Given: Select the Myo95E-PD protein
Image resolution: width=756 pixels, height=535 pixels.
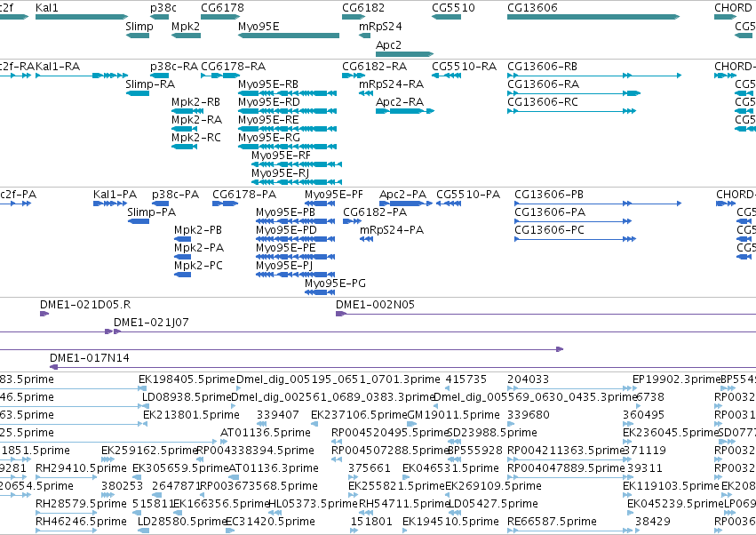Looking at the screenshot, I should (x=296, y=239).
